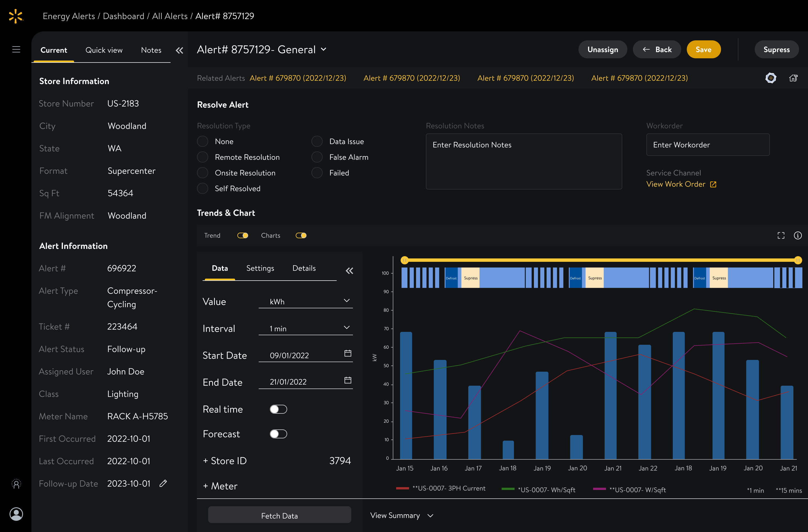Click the agent icon in sidebar
This screenshot has width=808, height=532.
16,484
